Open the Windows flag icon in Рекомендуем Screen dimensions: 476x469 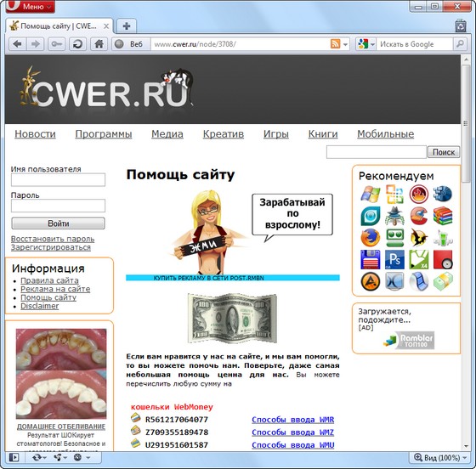(371, 195)
